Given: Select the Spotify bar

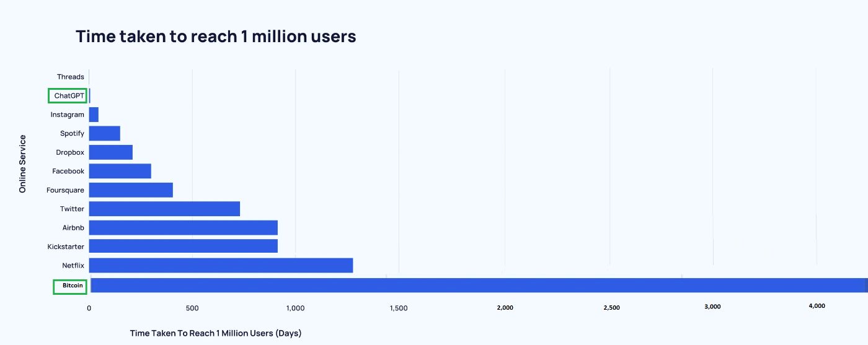Looking at the screenshot, I should coord(104,133).
